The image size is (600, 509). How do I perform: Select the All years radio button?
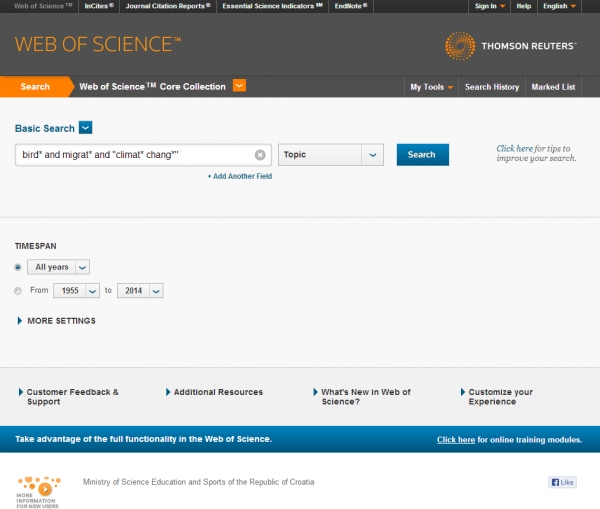[18, 267]
